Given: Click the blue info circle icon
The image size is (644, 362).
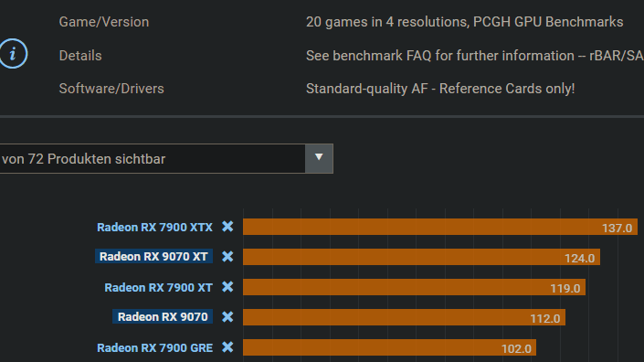Looking at the screenshot, I should click(x=13, y=53).
